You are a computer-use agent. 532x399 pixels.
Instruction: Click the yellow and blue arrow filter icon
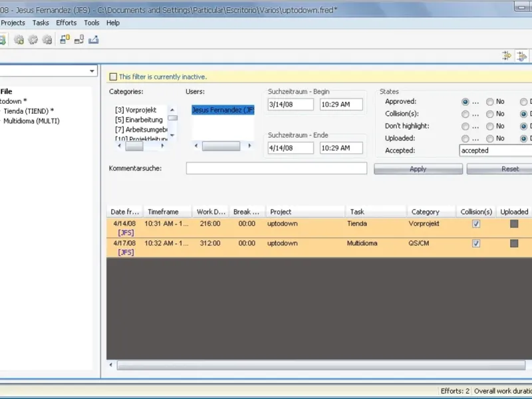point(521,56)
